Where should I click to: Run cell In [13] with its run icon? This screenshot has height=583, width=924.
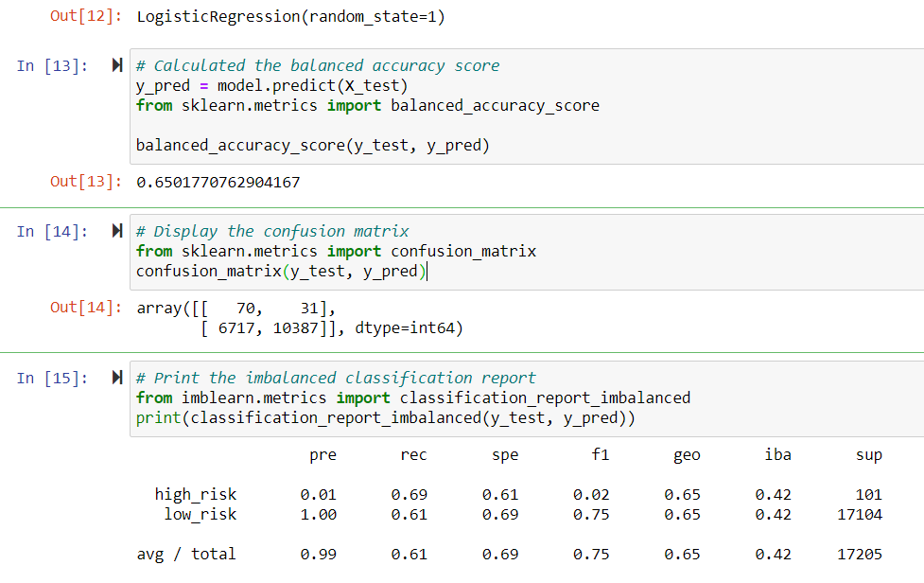(x=117, y=65)
